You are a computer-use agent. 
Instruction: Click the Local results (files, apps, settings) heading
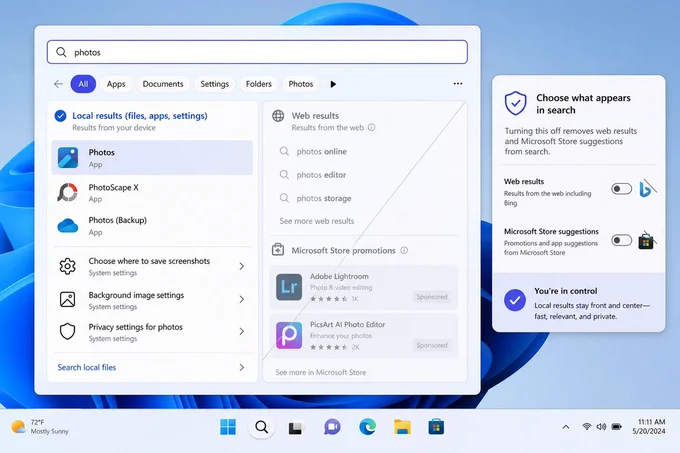[140, 116]
